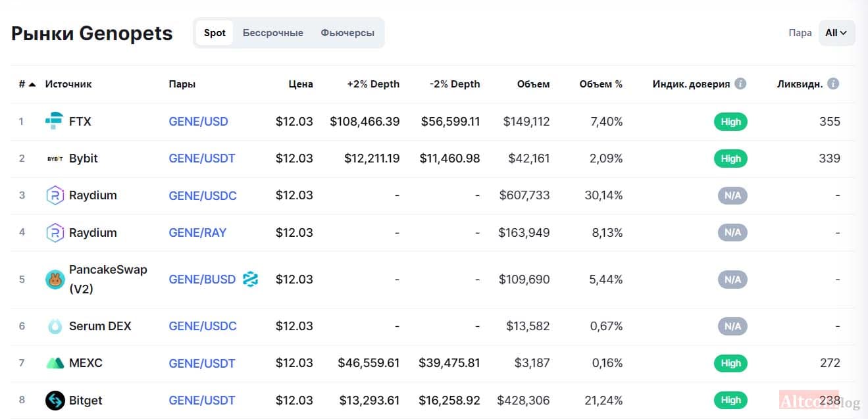Open the MEXC GENE/USDT pair link
Screen dimensions: 868x419
point(202,363)
